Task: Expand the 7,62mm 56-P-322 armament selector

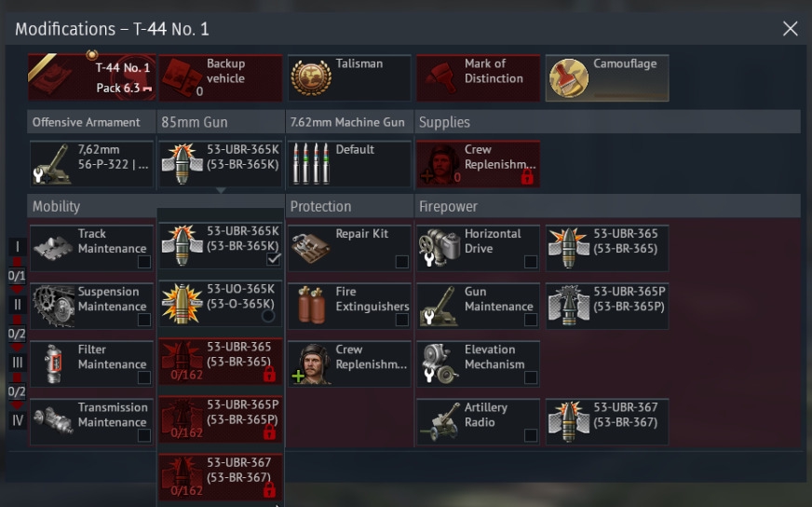Action: click(91, 164)
